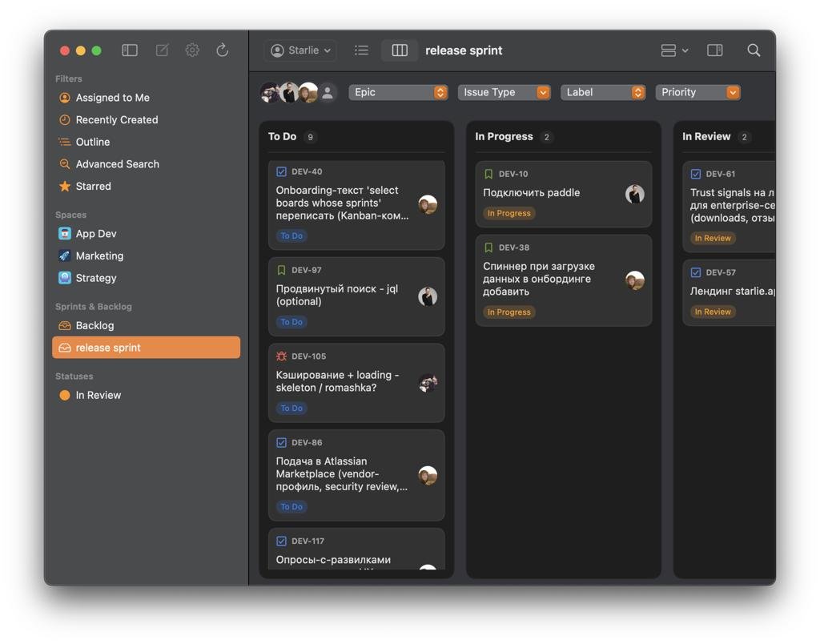Filter by the unassigned person avatar
The height and width of the screenshot is (644, 820).
pyautogui.click(x=328, y=93)
